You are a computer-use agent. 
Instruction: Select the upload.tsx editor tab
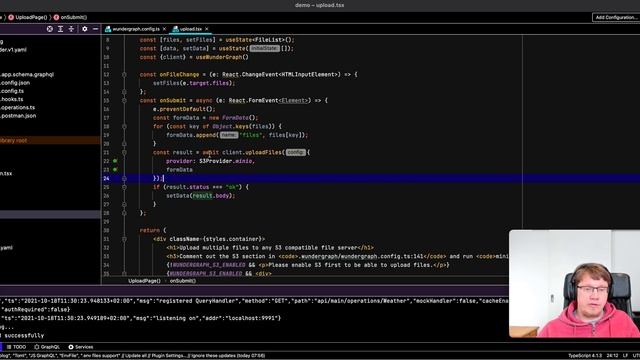(191, 29)
